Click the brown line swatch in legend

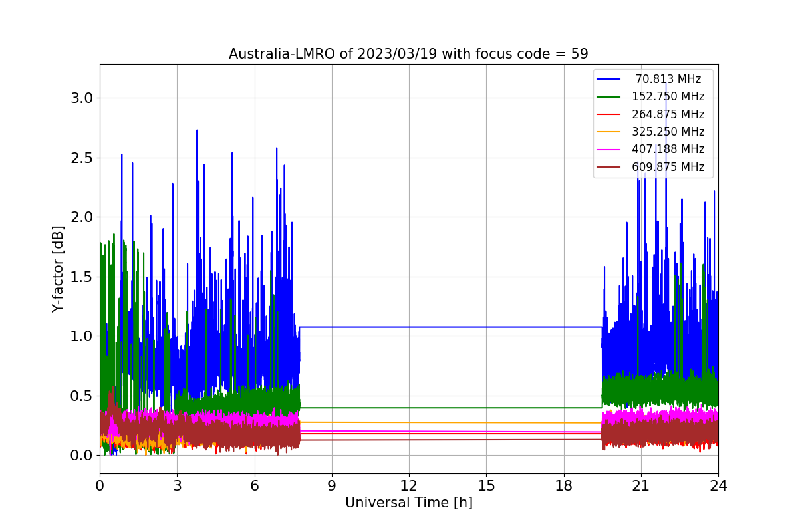(x=608, y=168)
